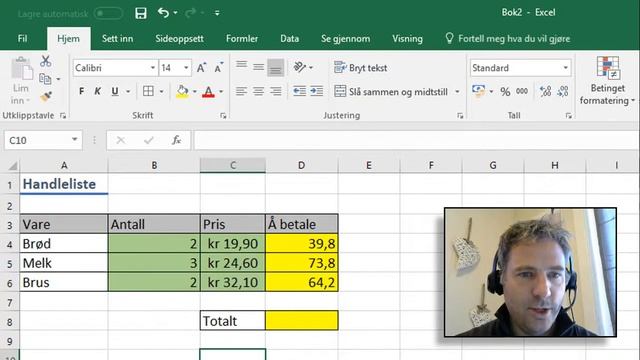This screenshot has height=360, width=640.
Task: Apply red font color A
Action: 209,91
